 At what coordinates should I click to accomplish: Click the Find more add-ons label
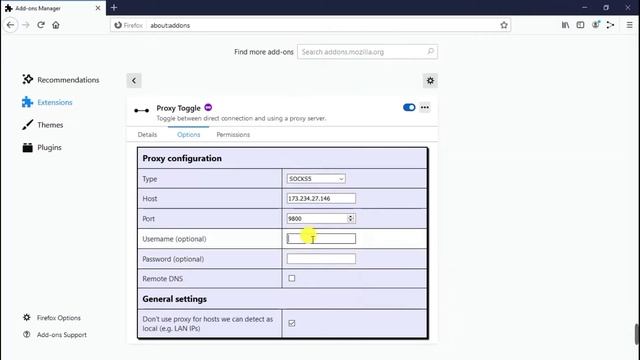click(x=264, y=52)
